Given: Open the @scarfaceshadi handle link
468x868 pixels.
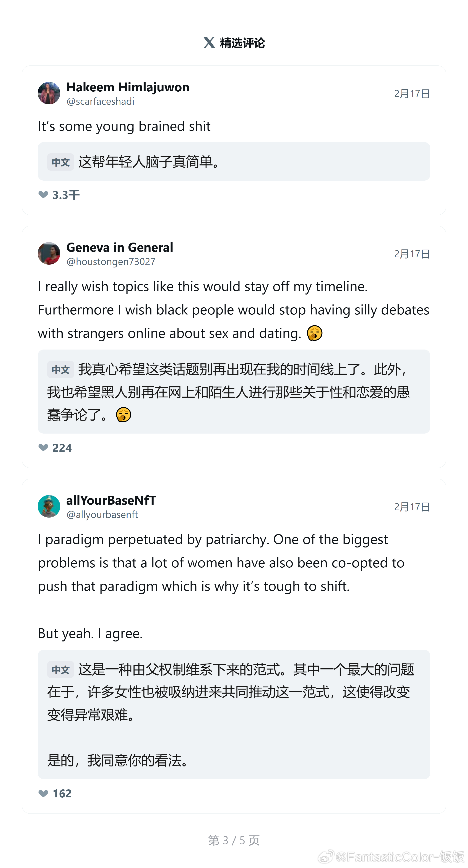Looking at the screenshot, I should [x=101, y=101].
